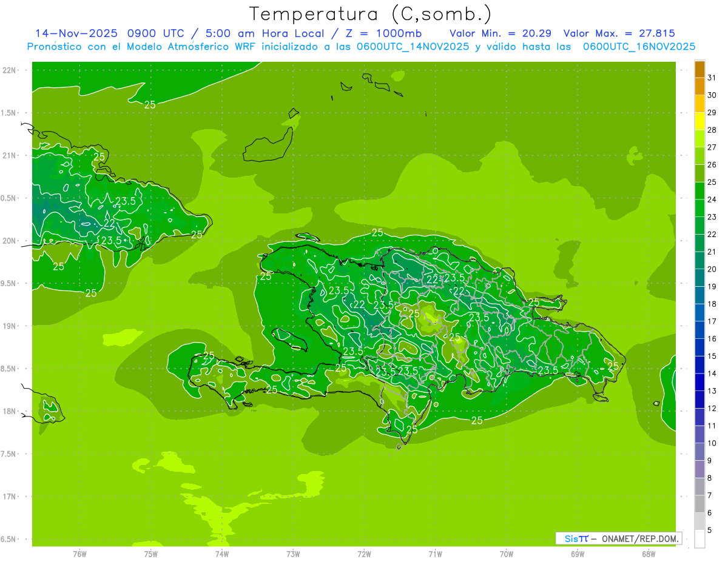The width and height of the screenshot is (728, 562).
Task: Click the 21N latitude axis label
Action: [x=9, y=155]
